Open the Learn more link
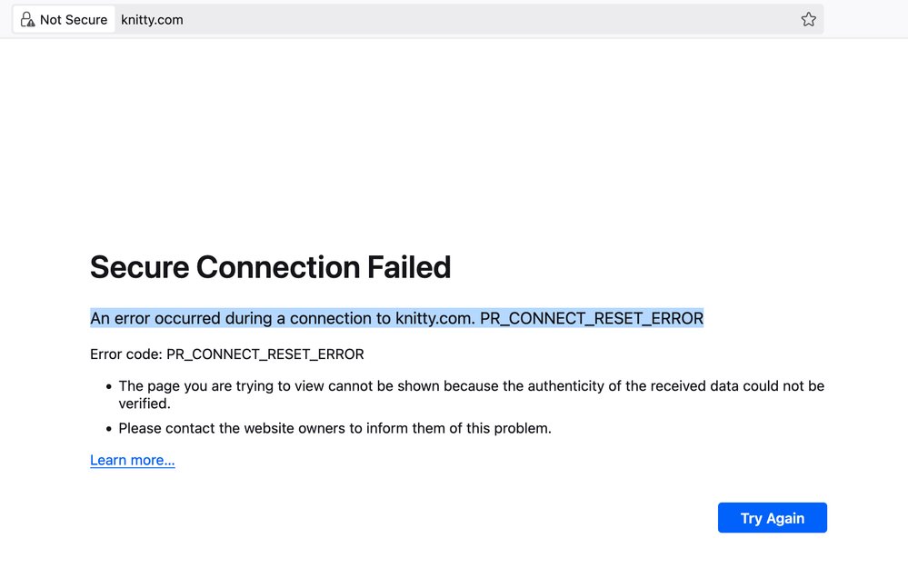This screenshot has width=908, height=588. coord(132,460)
